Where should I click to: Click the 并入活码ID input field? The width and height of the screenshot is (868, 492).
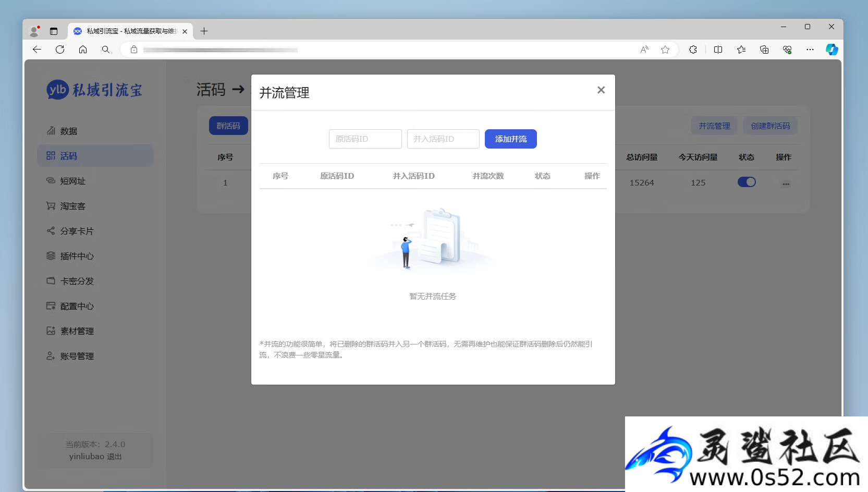coord(443,139)
